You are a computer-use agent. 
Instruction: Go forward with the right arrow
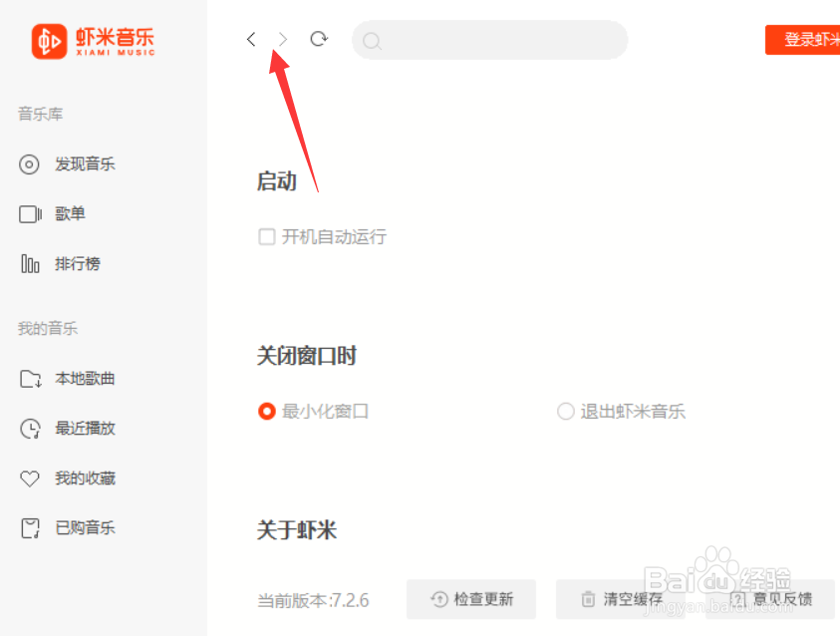(x=283, y=39)
